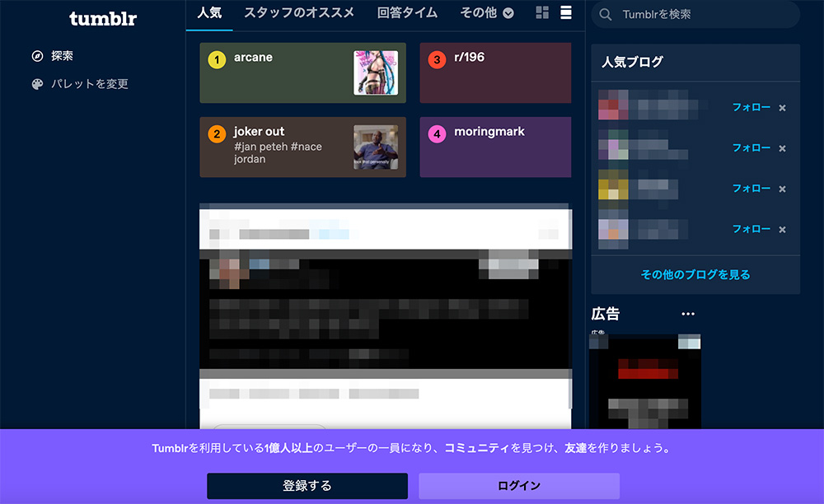Follow the fourth popular blog

(751, 229)
